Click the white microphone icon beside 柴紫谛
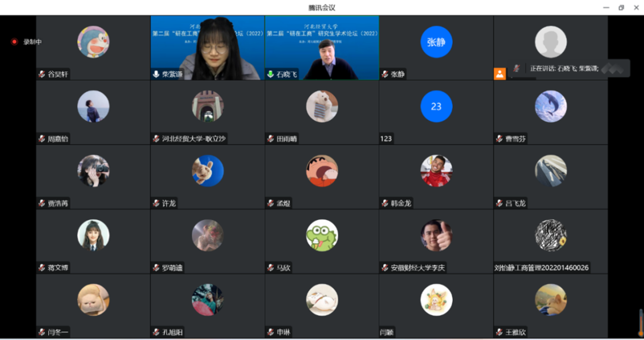Viewport: 644px width, 340px height. click(x=156, y=74)
